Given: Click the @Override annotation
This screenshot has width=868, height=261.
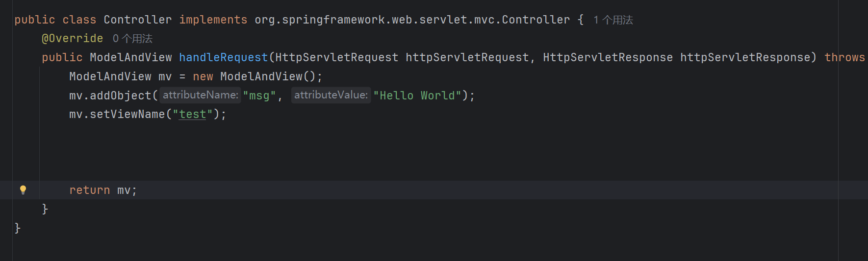Looking at the screenshot, I should click(73, 38).
